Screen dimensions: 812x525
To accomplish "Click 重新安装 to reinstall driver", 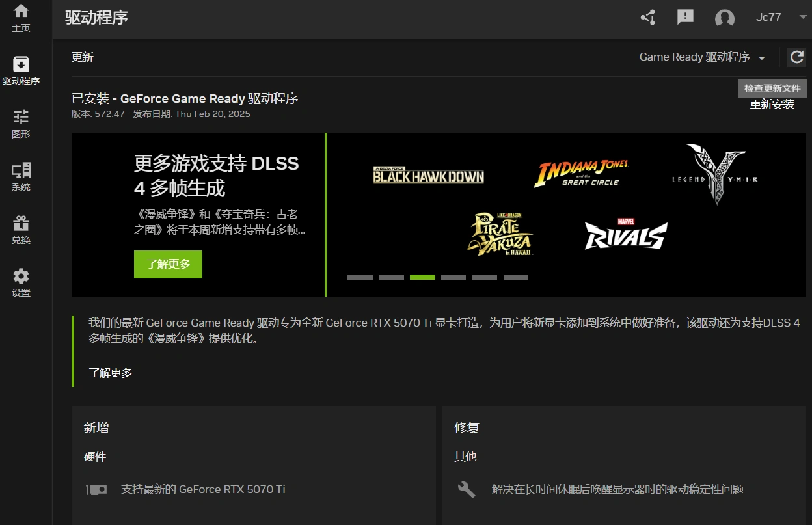I will (x=772, y=104).
